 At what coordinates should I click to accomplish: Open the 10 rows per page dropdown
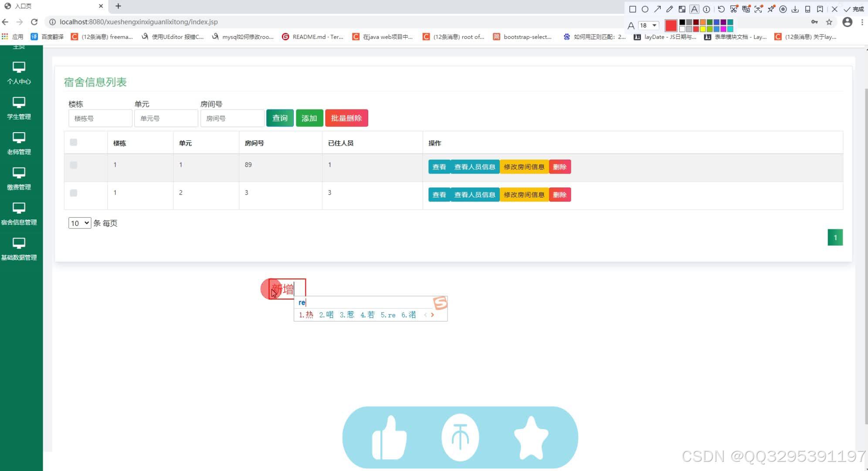[80, 223]
